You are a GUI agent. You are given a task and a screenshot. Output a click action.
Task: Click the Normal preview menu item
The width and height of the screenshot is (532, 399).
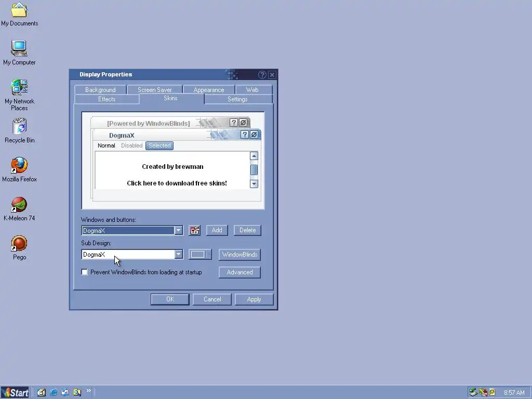106,145
